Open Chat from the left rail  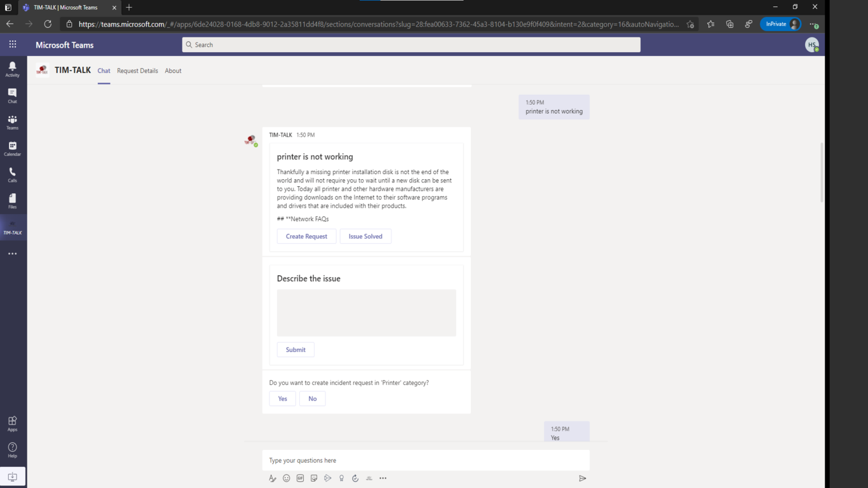point(12,96)
